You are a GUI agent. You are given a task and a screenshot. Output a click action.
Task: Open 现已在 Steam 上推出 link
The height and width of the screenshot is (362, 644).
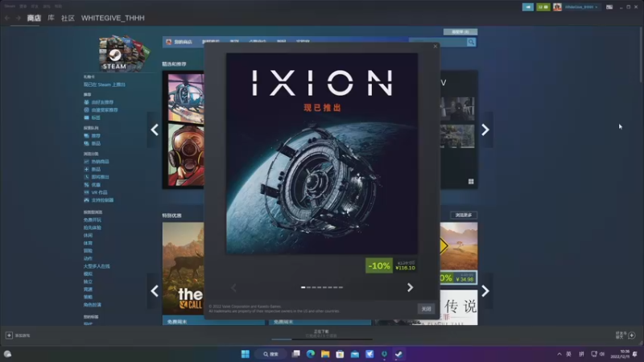point(105,84)
